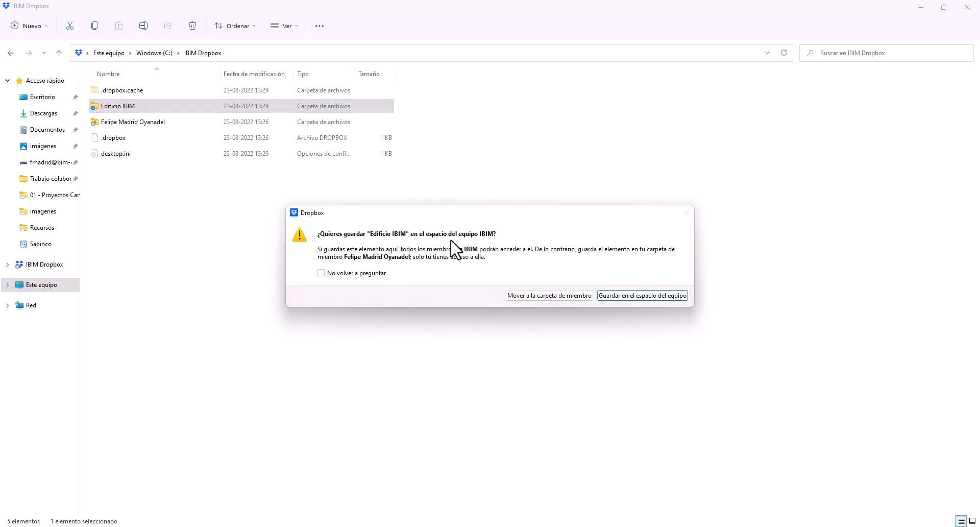Expand the Red node in the sidebar
Viewport: 980px width, 527px height.
pyautogui.click(x=7, y=305)
